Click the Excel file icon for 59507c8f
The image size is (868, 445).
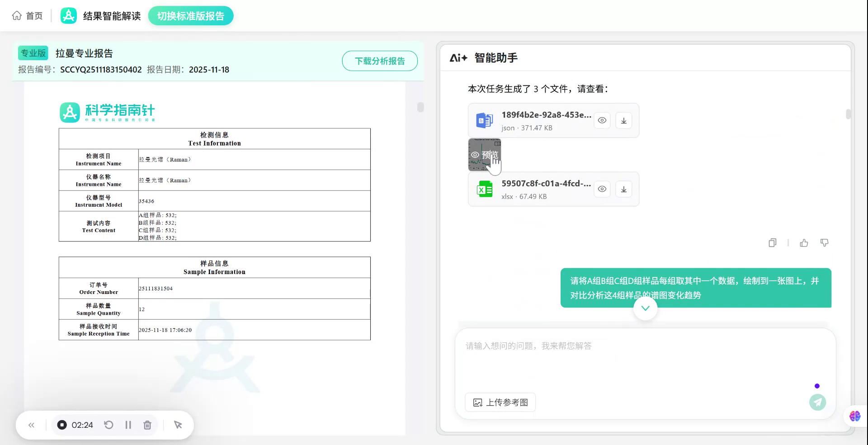pos(484,189)
